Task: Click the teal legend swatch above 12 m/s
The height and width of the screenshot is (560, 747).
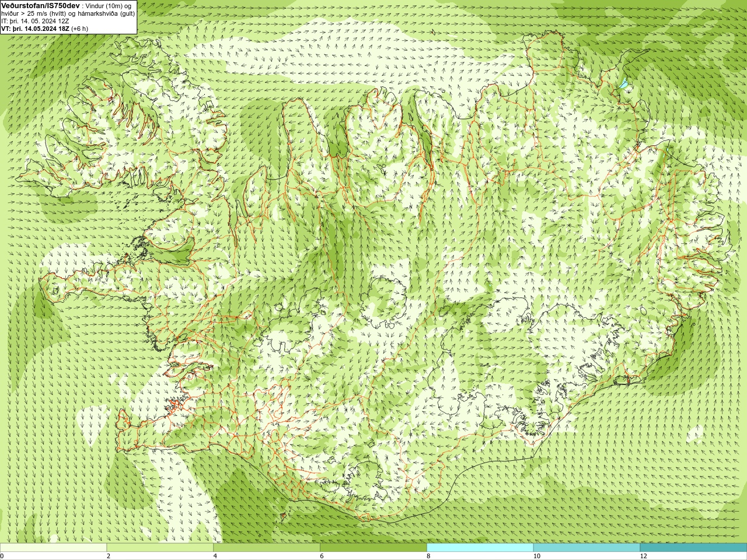Action: [x=693, y=548]
